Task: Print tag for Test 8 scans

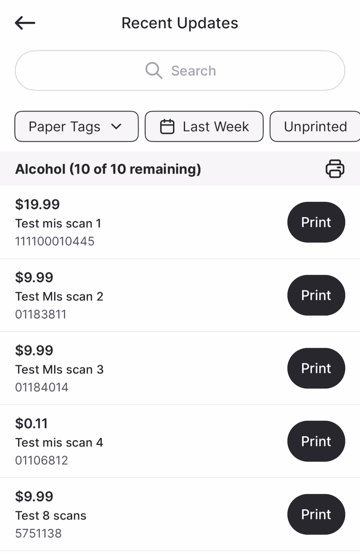Action: (316, 514)
